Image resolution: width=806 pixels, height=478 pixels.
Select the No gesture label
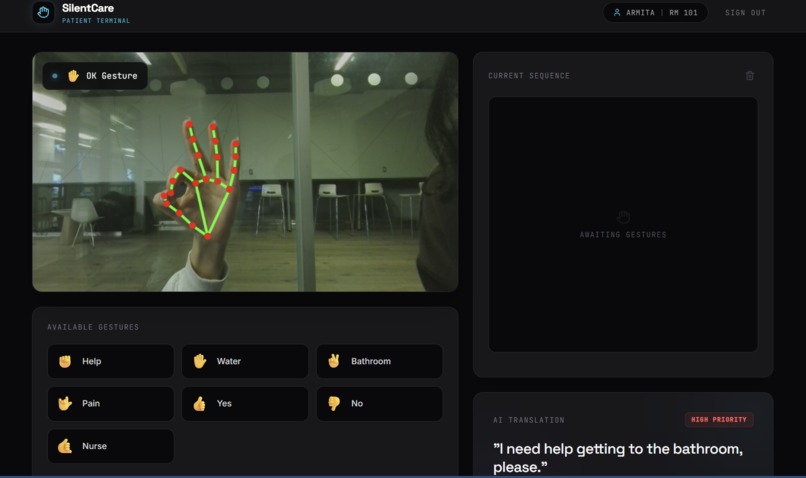pyautogui.click(x=357, y=403)
